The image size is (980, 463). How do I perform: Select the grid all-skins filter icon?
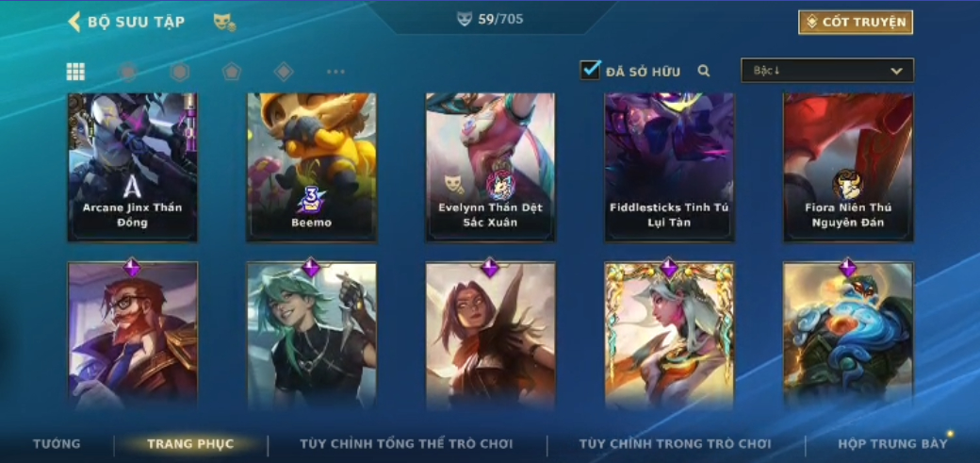pyautogui.click(x=75, y=72)
